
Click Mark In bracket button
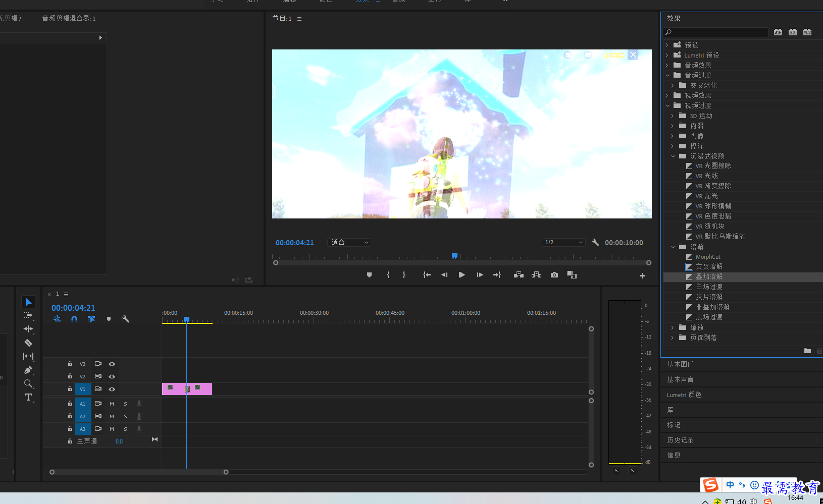click(x=388, y=275)
